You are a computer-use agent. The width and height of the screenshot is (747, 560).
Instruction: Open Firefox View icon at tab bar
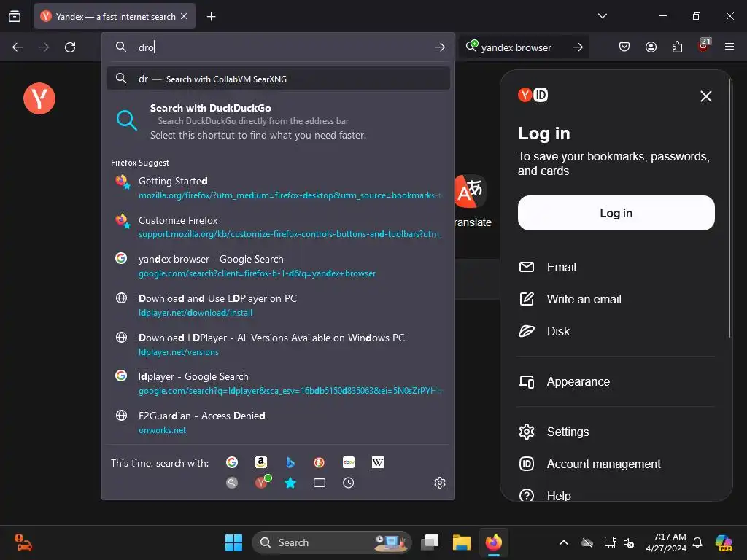15,16
